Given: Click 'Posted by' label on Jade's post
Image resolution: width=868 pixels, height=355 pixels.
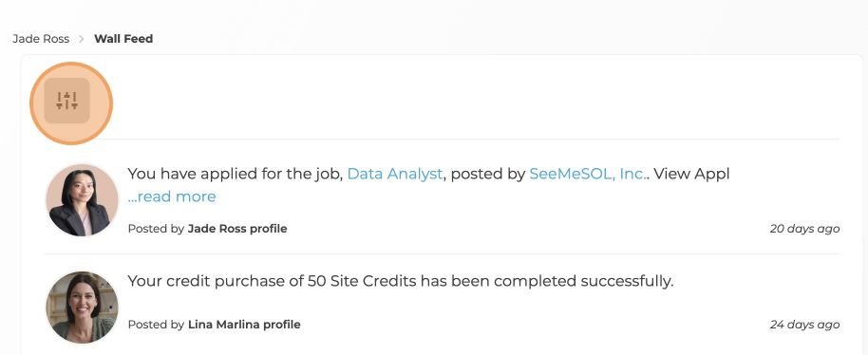Looking at the screenshot, I should click(x=156, y=229).
